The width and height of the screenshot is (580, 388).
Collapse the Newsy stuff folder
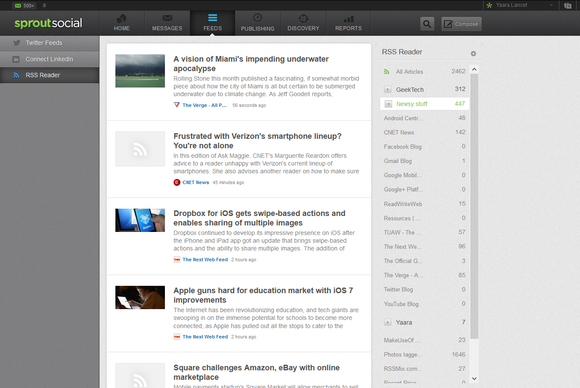[388, 104]
